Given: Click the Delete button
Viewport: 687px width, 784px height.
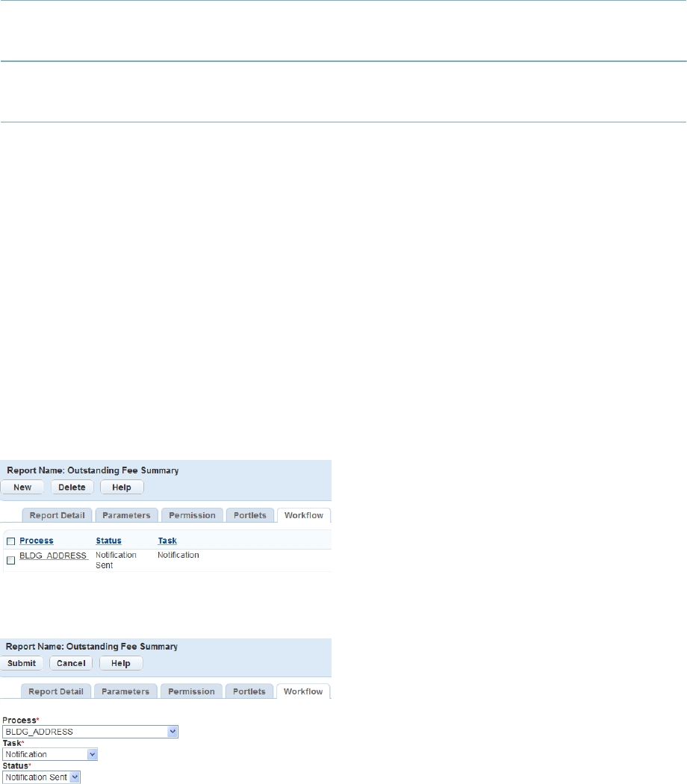Looking at the screenshot, I should pos(72,487).
